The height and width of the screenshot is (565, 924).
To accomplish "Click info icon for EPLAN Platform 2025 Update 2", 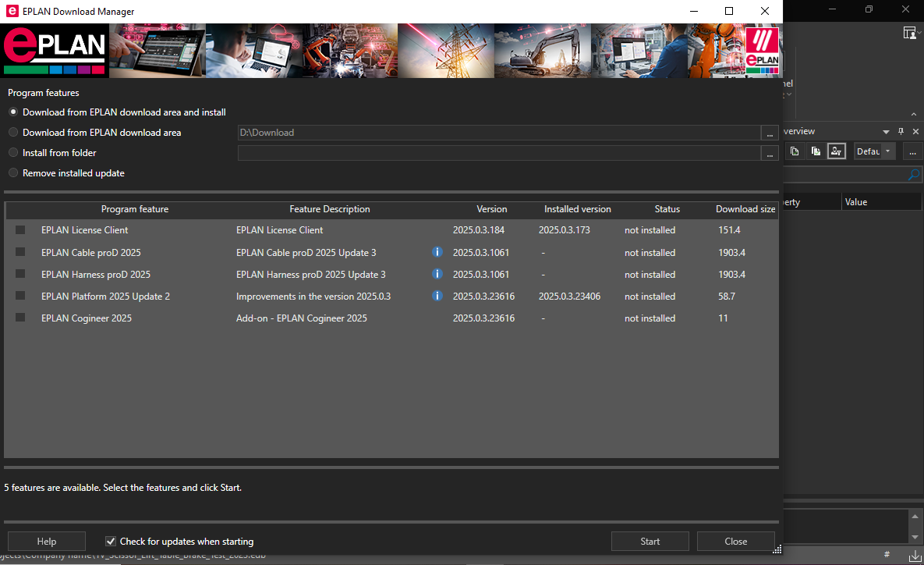I will 437,296.
